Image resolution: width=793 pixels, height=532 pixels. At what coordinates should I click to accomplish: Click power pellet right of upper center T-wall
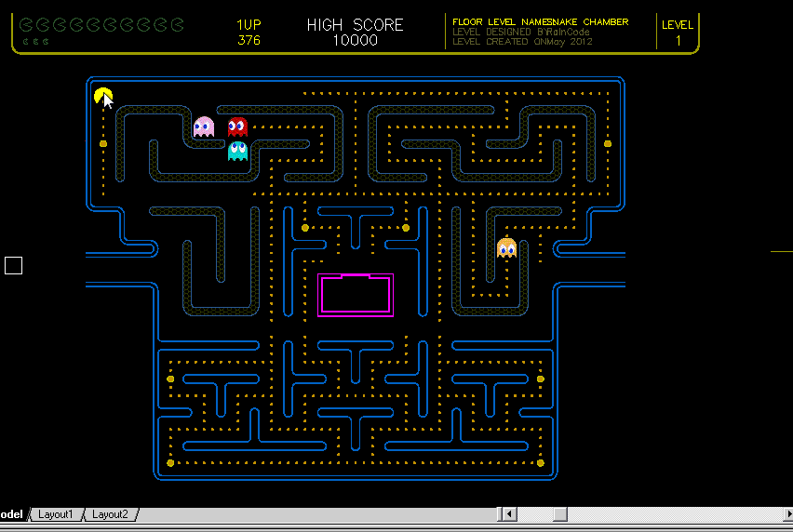point(406,228)
